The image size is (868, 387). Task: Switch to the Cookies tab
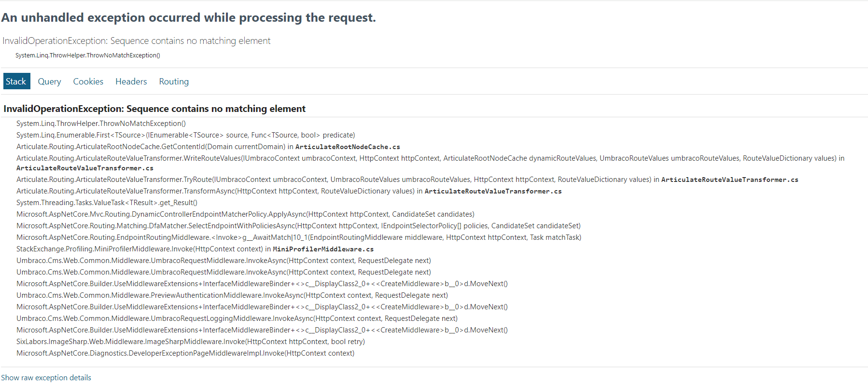88,81
